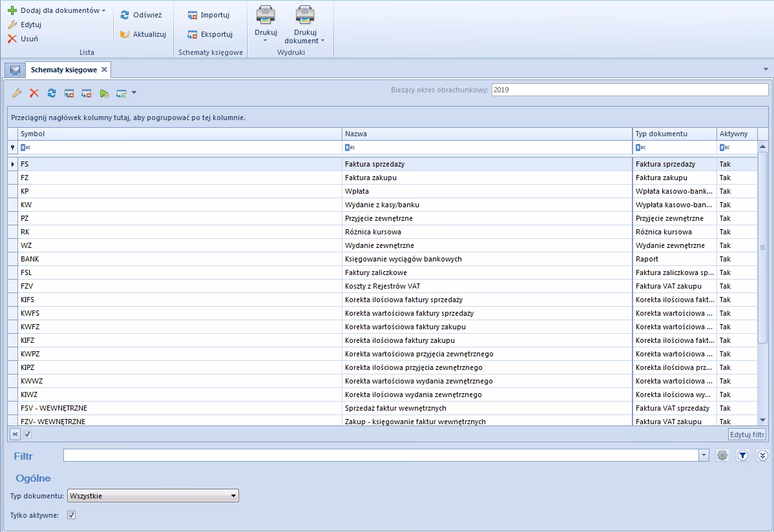774x532 pixels.
Task: Click the blue refresh arrows in grid toolbar
Action: click(x=52, y=93)
